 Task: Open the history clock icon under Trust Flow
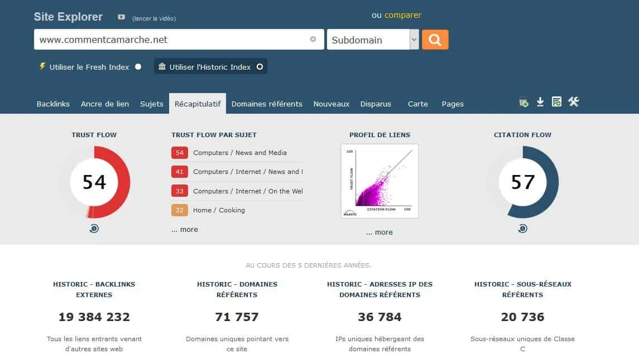94,229
